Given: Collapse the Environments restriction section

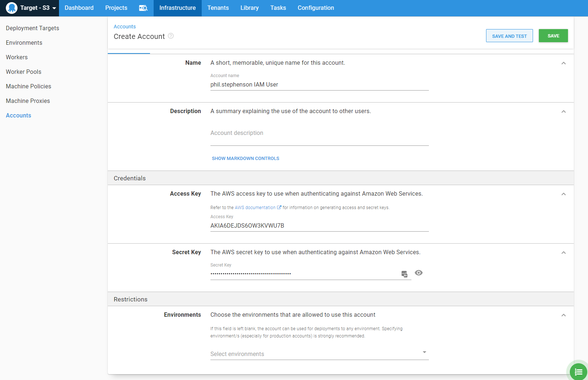Looking at the screenshot, I should point(563,315).
